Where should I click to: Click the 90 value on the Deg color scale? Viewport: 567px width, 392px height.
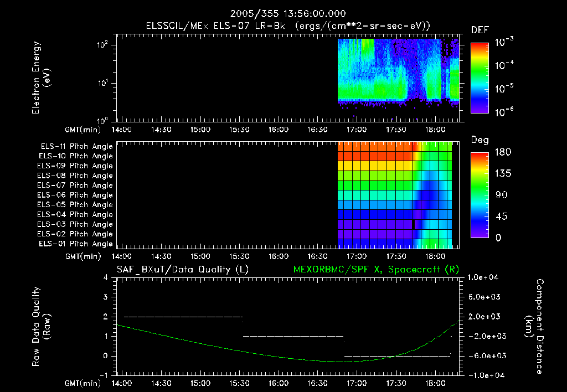pyautogui.click(x=502, y=195)
